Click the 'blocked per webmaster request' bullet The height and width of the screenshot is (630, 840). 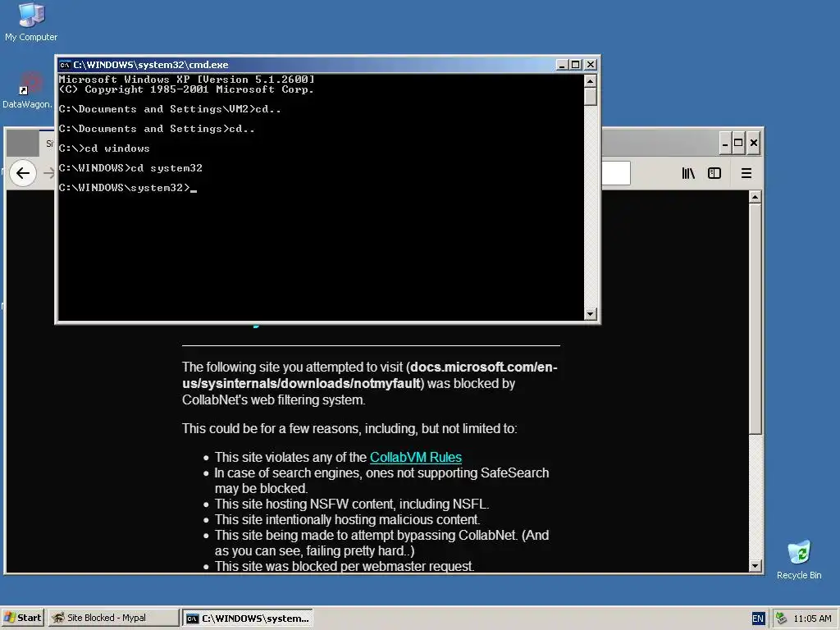coord(345,566)
